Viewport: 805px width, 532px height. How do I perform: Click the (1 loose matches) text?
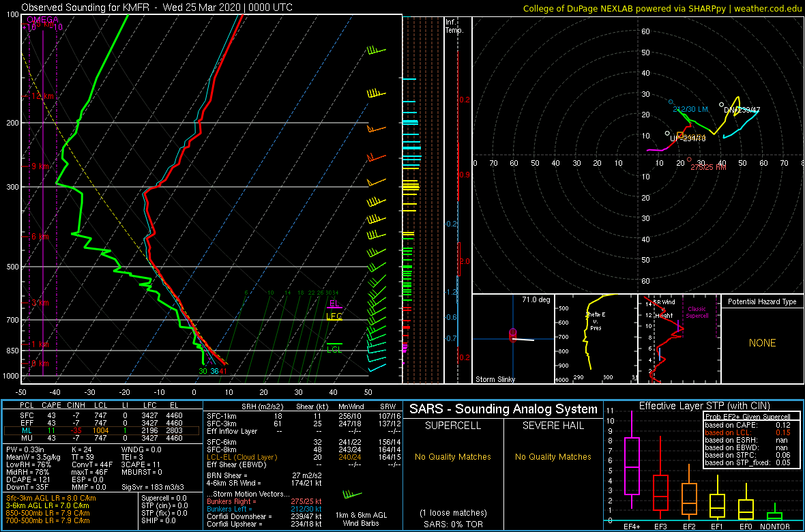[452, 512]
